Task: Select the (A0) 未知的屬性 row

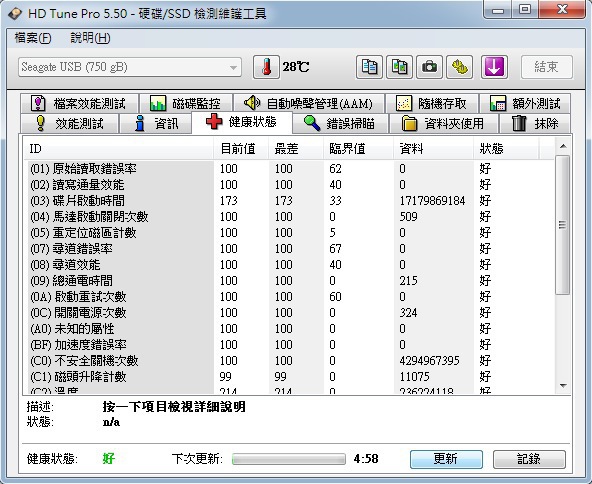Action: pos(290,329)
